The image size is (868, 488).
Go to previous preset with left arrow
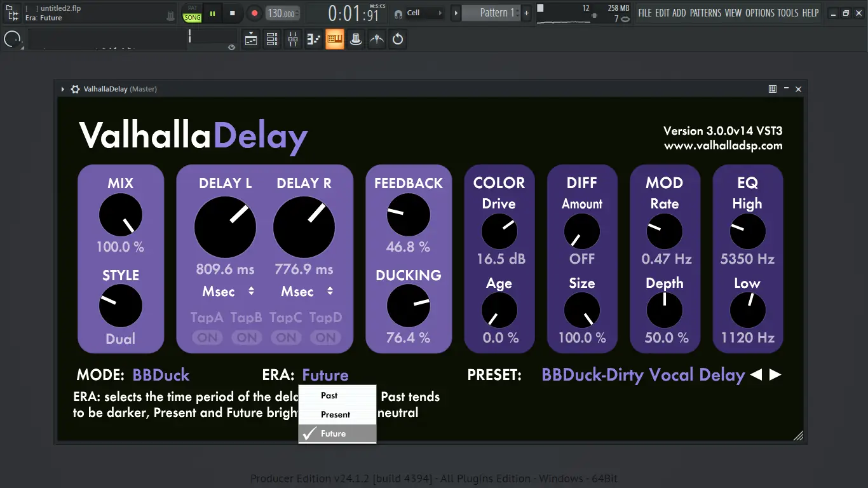pyautogui.click(x=756, y=375)
